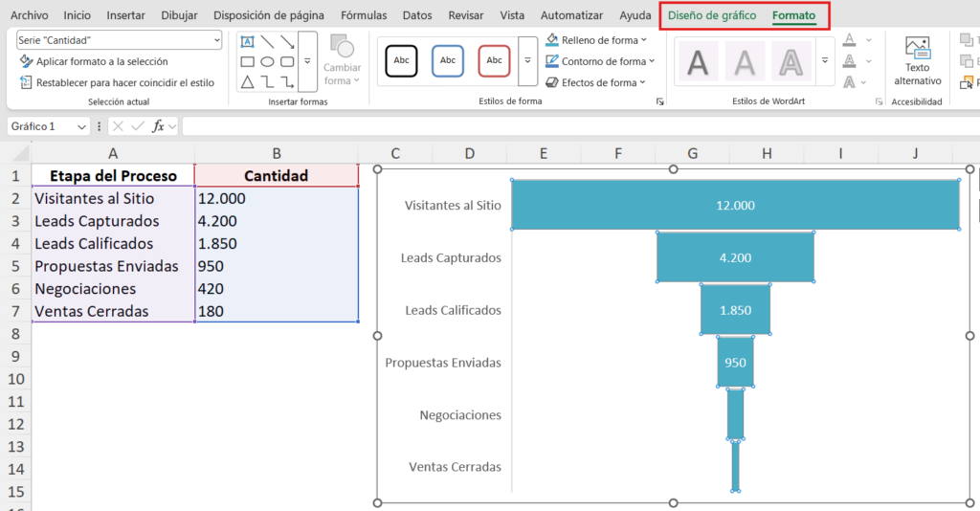Click select-all corner of the sheet
Screen dimensions: 980x511
point(20,153)
